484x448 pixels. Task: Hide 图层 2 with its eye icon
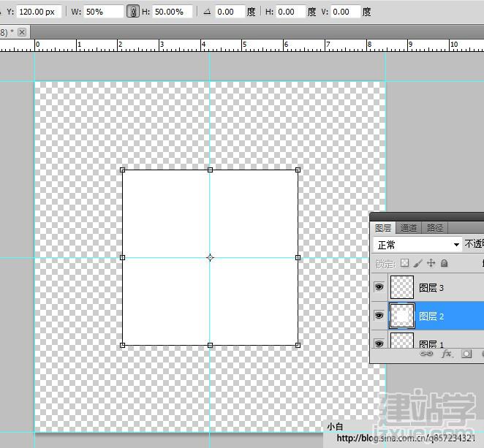(379, 315)
